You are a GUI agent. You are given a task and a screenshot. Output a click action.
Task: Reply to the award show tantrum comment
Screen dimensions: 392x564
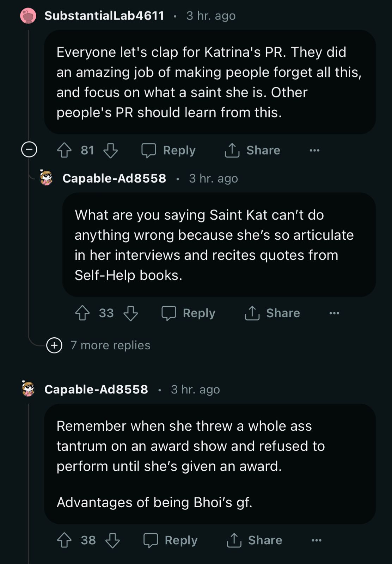(x=170, y=540)
